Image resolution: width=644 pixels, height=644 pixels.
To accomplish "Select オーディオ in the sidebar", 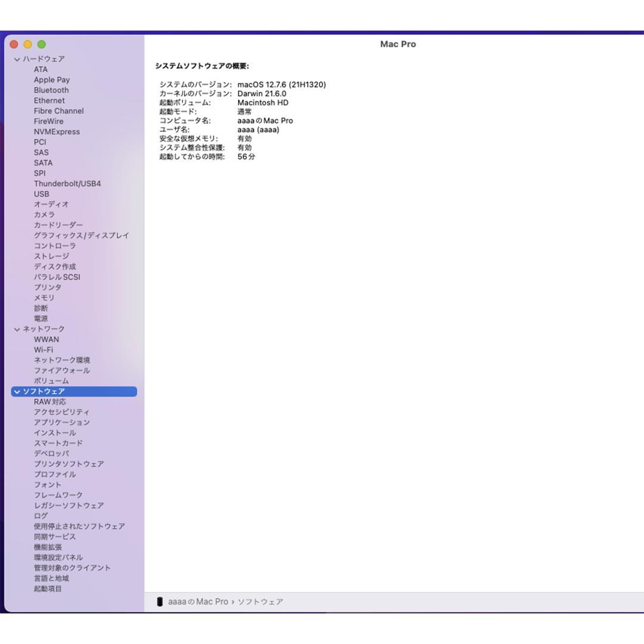I will click(51, 204).
